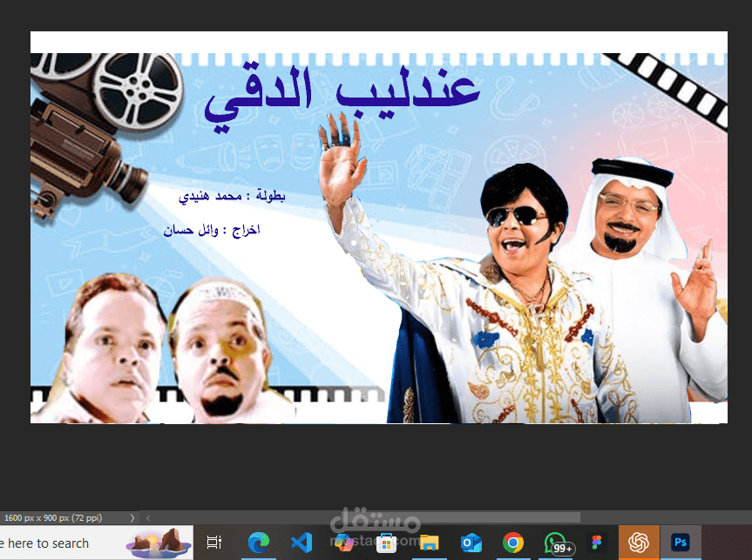The width and height of the screenshot is (752, 560).
Task: Switch to Photoshop on the taskbar
Action: (681, 543)
